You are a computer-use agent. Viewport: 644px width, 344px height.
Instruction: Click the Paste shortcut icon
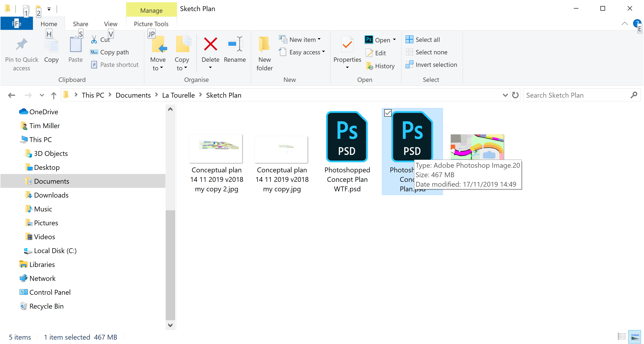(x=93, y=65)
